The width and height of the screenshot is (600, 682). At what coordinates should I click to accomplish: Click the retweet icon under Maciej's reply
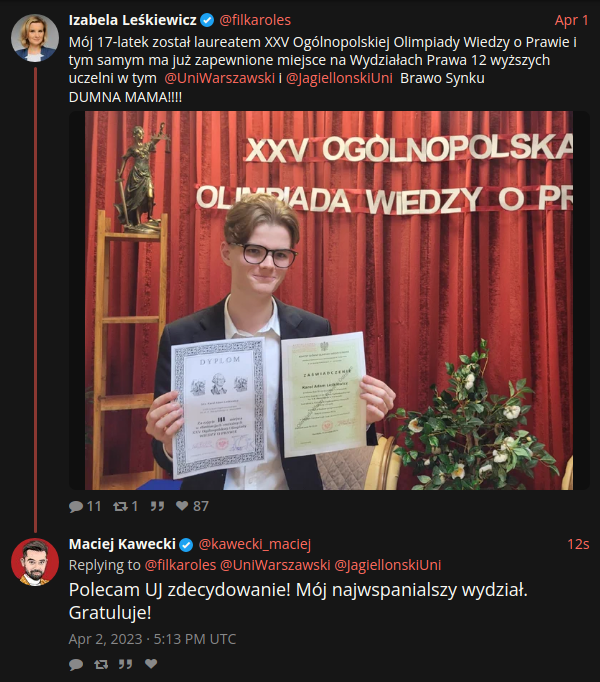coord(101,664)
